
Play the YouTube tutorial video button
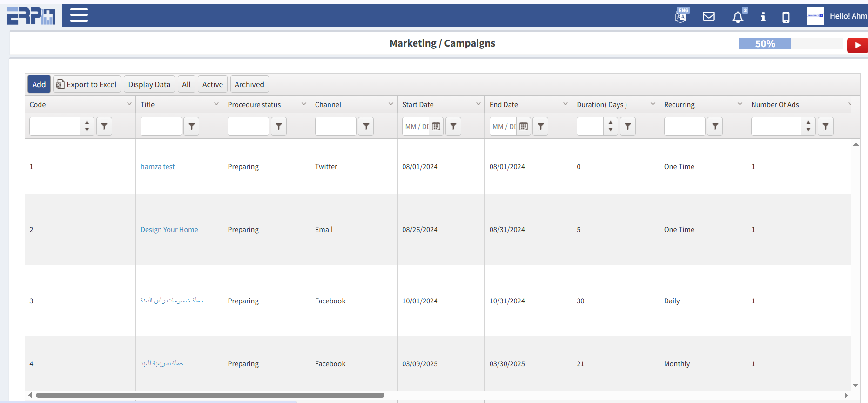pyautogui.click(x=857, y=45)
